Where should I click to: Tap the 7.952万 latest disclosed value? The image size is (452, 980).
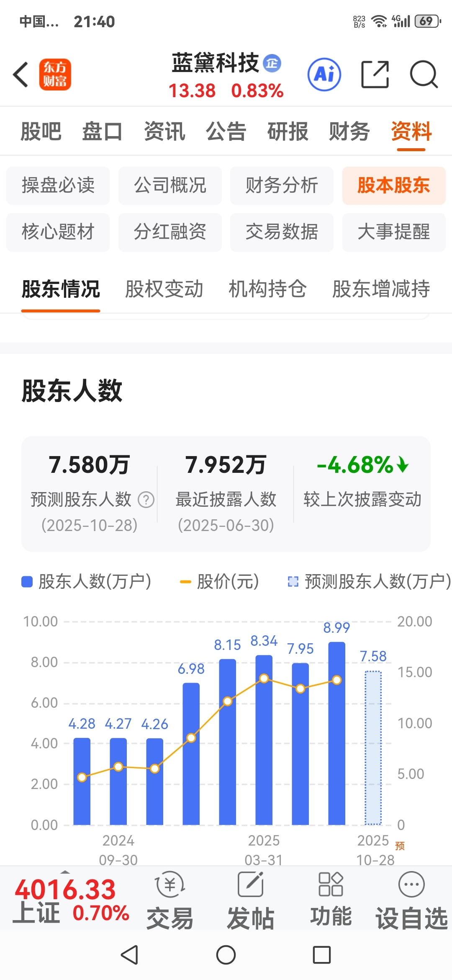(x=226, y=465)
